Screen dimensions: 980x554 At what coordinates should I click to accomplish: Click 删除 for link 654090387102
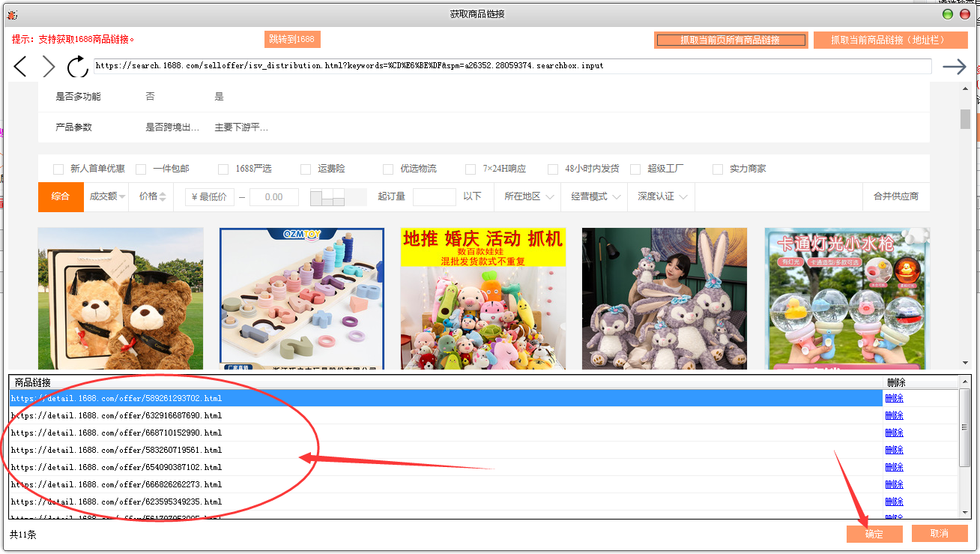(894, 467)
